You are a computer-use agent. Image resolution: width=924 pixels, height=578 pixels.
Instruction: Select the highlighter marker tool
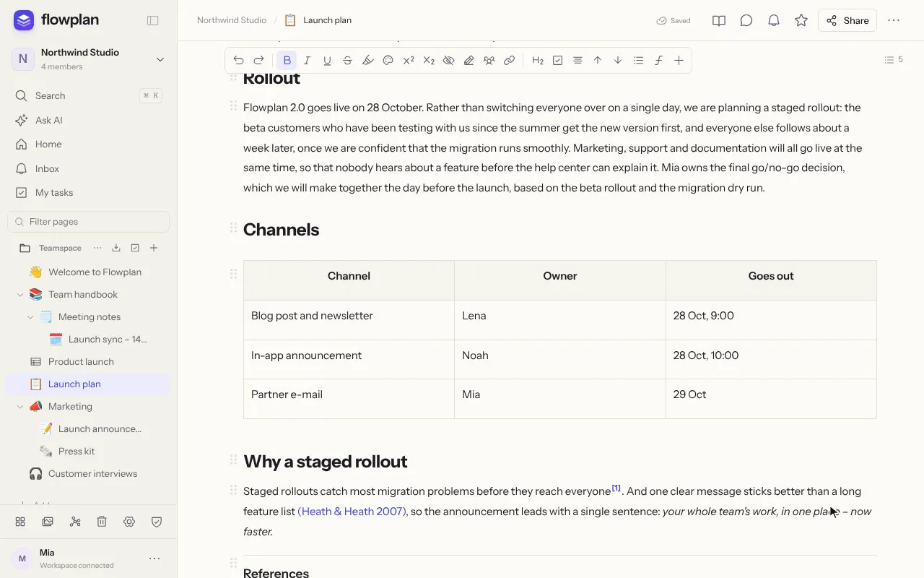[367, 61]
